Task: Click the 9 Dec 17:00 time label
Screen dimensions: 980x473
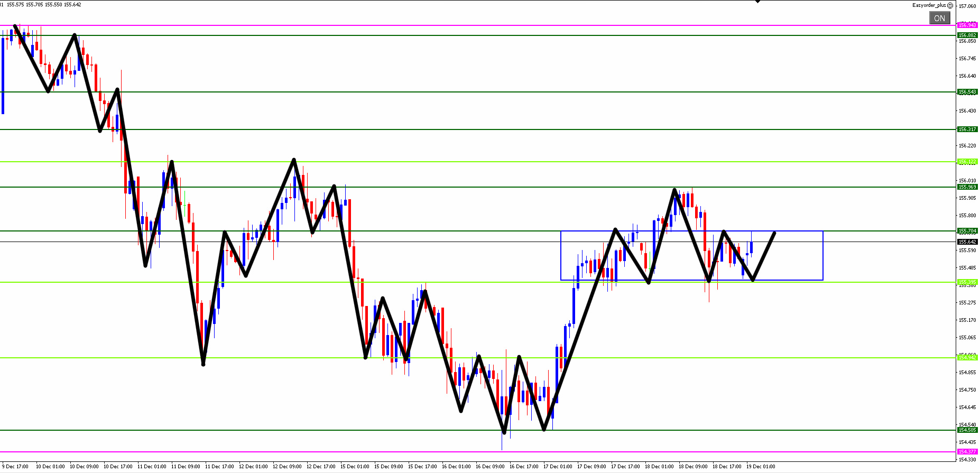Action: [x=16, y=467]
